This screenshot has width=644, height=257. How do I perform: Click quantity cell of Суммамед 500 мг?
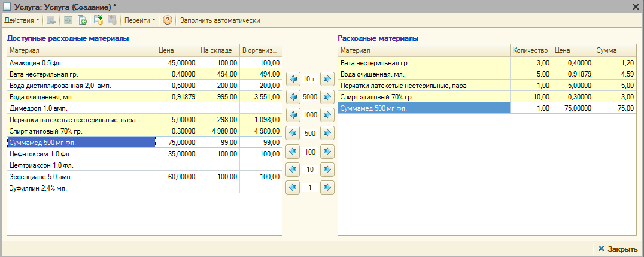tap(530, 108)
